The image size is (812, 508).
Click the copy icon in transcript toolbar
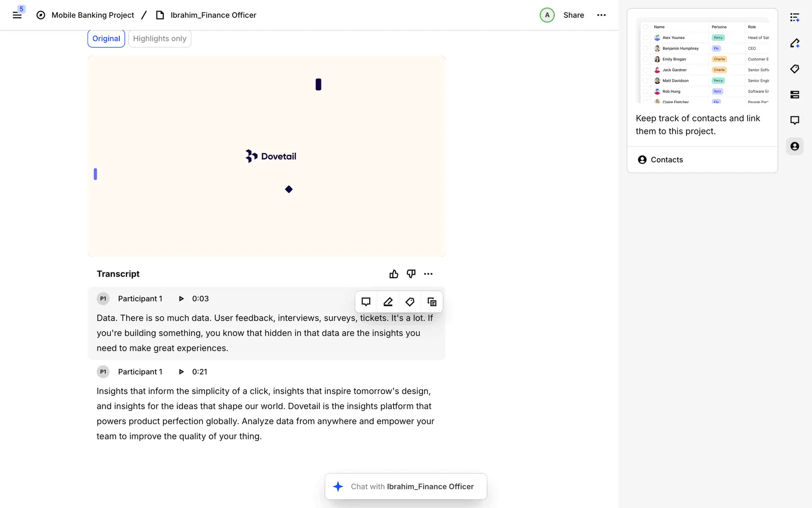click(432, 302)
